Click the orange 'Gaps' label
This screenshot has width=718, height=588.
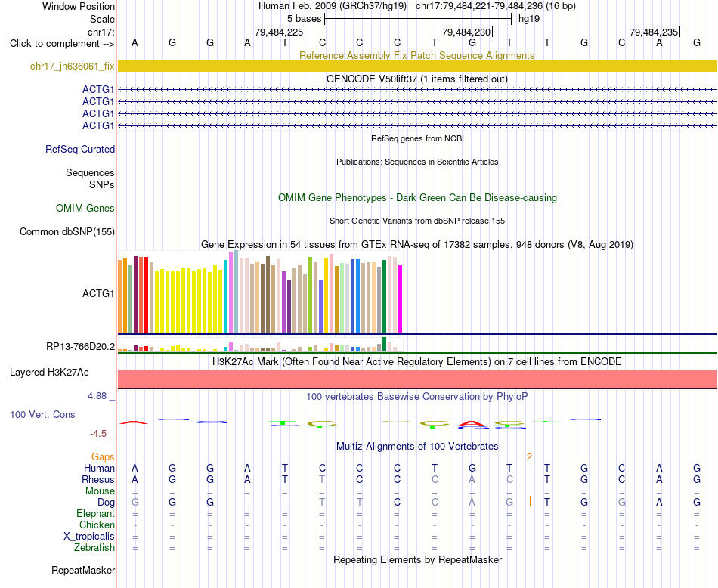click(x=103, y=457)
